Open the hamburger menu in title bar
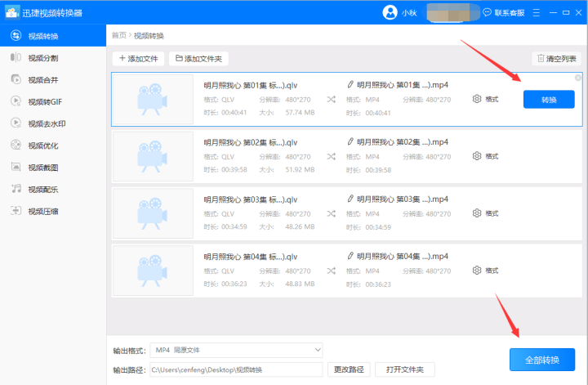The height and width of the screenshot is (385, 588). click(x=537, y=12)
